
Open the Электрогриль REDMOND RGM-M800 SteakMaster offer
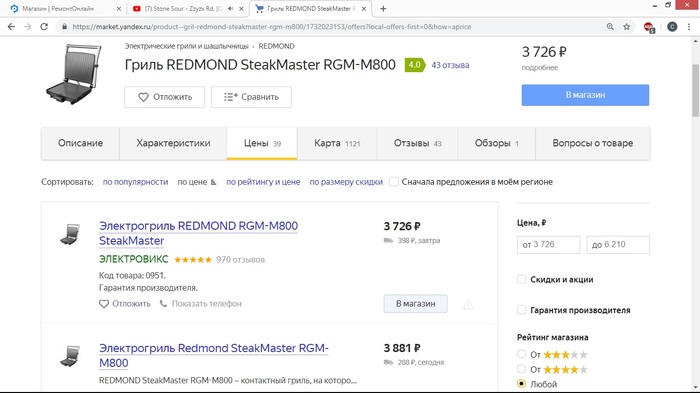[x=198, y=233]
